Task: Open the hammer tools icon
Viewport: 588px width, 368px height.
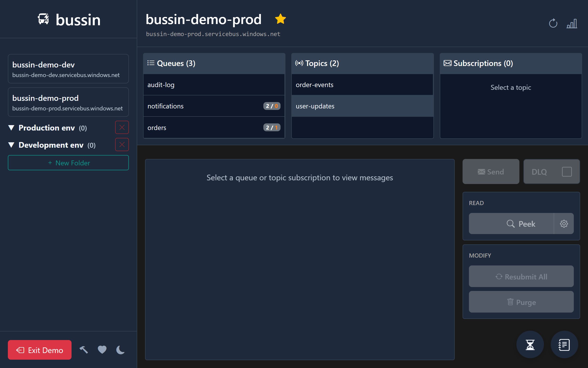Action: coord(84,350)
